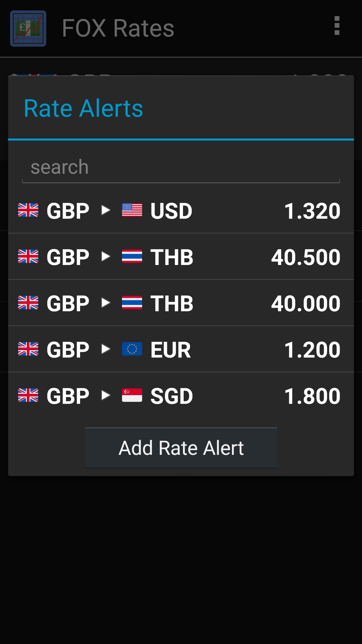
Task: Select the 1.320 rate value for USD
Action: pyautogui.click(x=312, y=211)
